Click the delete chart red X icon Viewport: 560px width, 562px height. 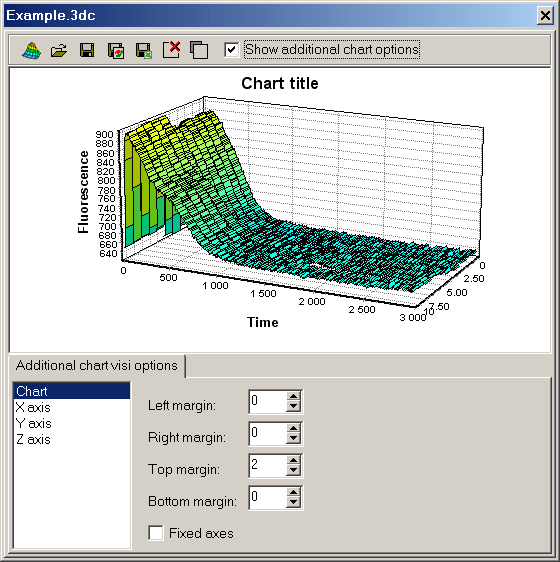[171, 49]
